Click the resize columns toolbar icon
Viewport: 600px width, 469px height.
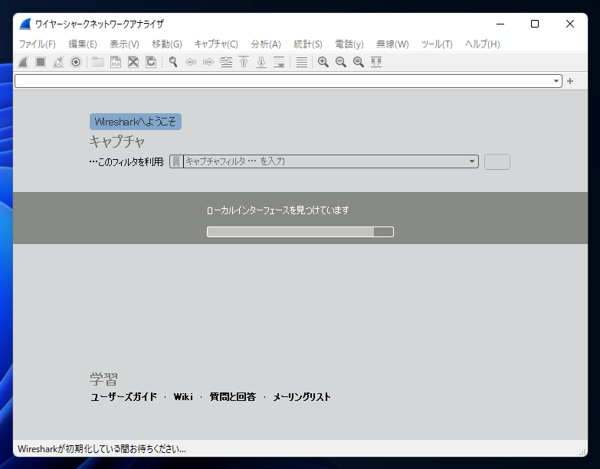[376, 62]
